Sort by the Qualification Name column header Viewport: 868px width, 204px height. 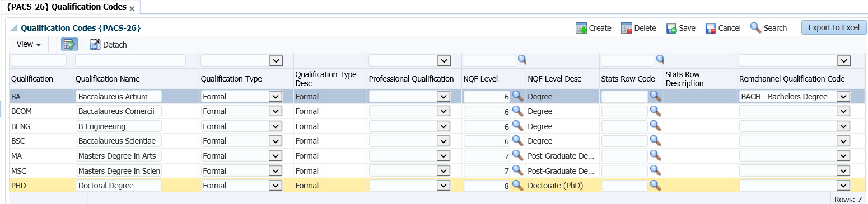coord(108,79)
